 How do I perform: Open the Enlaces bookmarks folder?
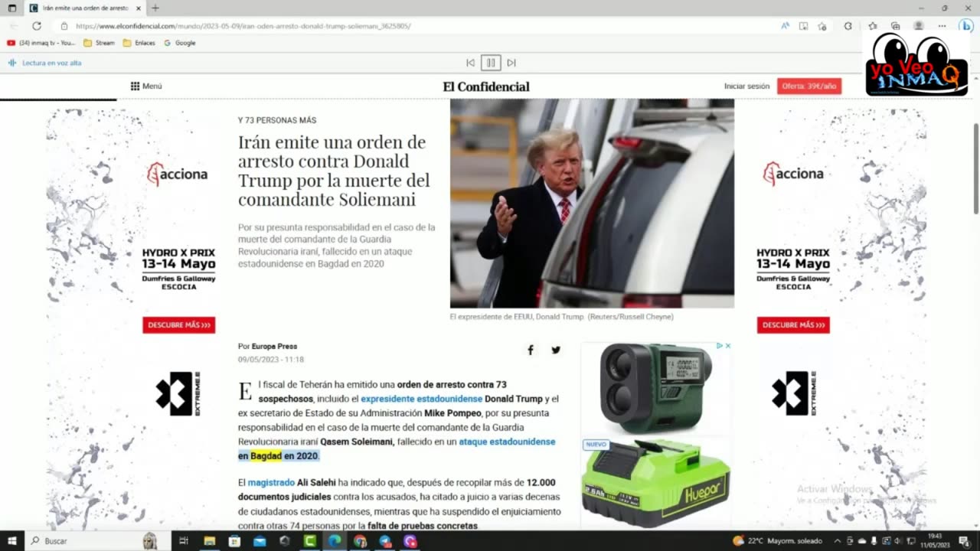point(139,43)
